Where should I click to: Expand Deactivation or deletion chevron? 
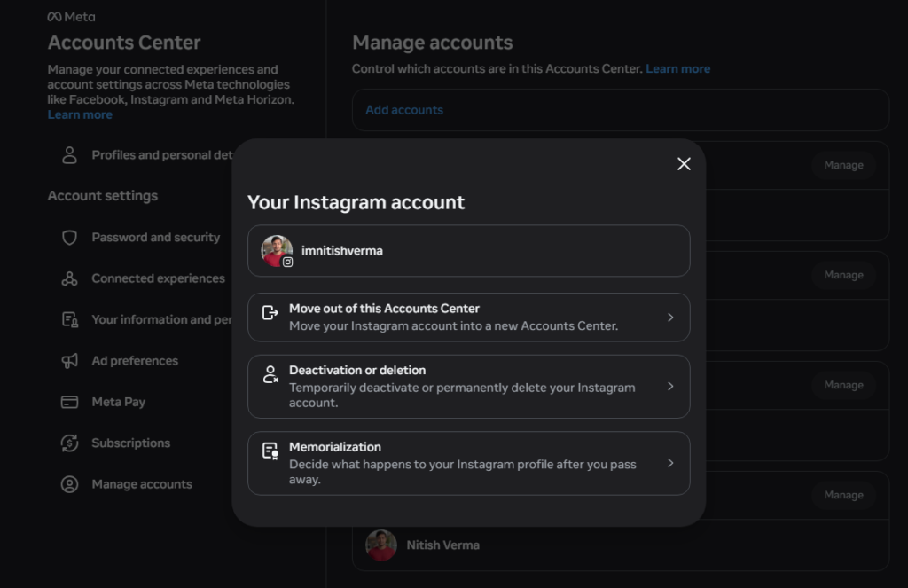click(x=670, y=387)
